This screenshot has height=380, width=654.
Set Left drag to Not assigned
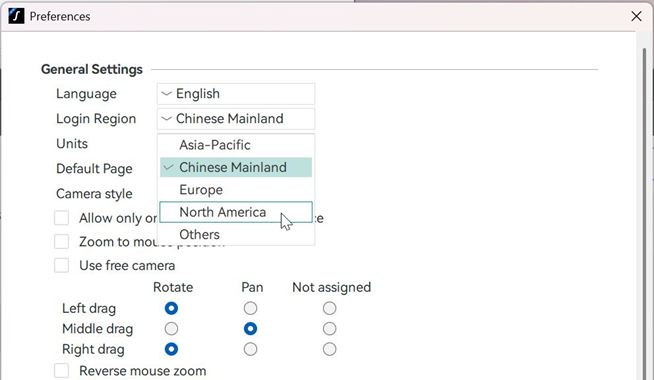[x=330, y=308]
